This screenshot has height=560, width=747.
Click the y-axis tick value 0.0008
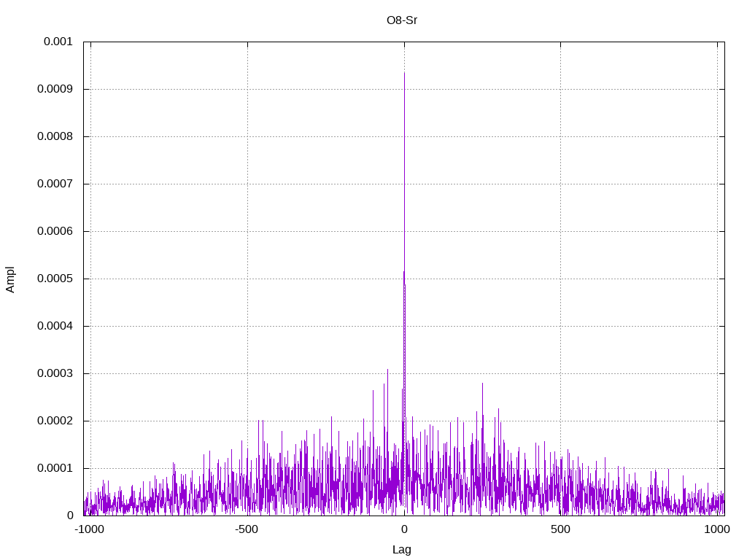(x=55, y=136)
